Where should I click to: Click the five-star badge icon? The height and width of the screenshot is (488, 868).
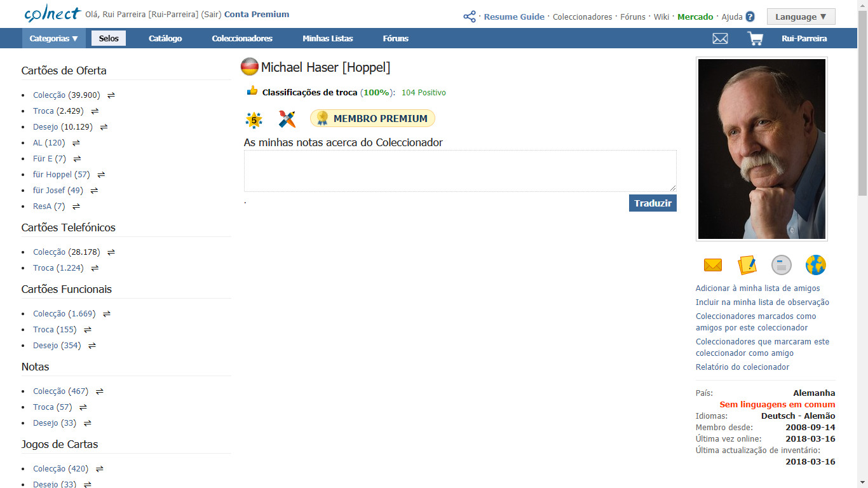254,119
